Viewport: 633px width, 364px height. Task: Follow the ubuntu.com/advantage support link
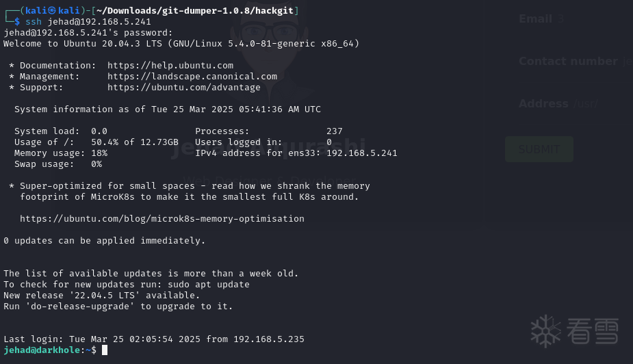[184, 88]
